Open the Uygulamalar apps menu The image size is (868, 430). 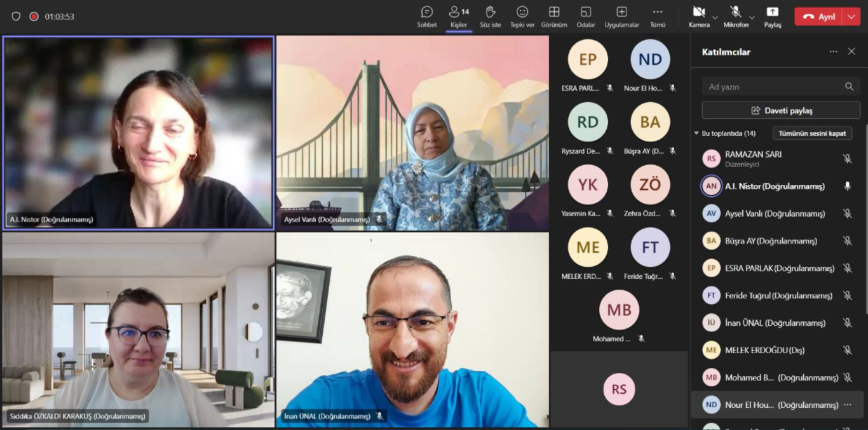[x=621, y=17]
